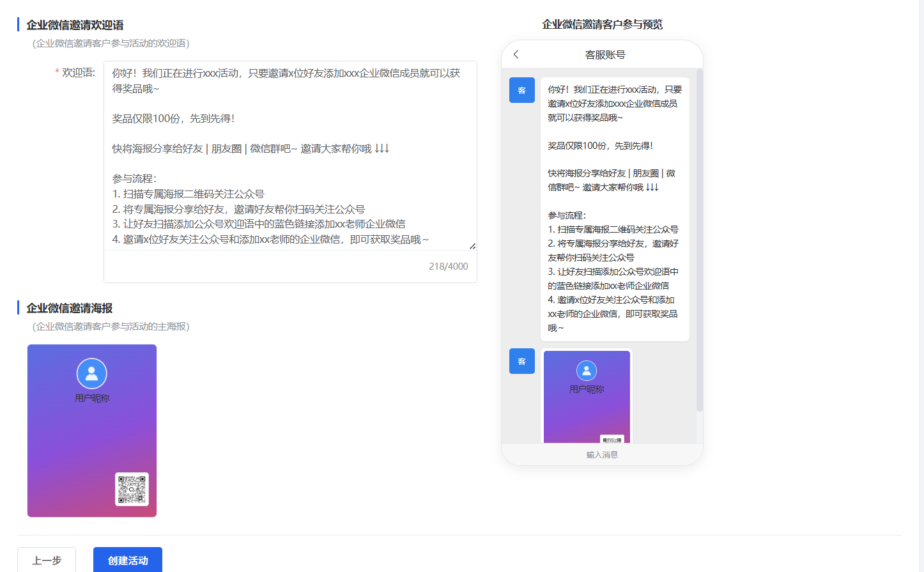Screen dimensions: 924x572
Task: Click 企业微信邀请欢迎语 section heading
Action: click(x=75, y=25)
